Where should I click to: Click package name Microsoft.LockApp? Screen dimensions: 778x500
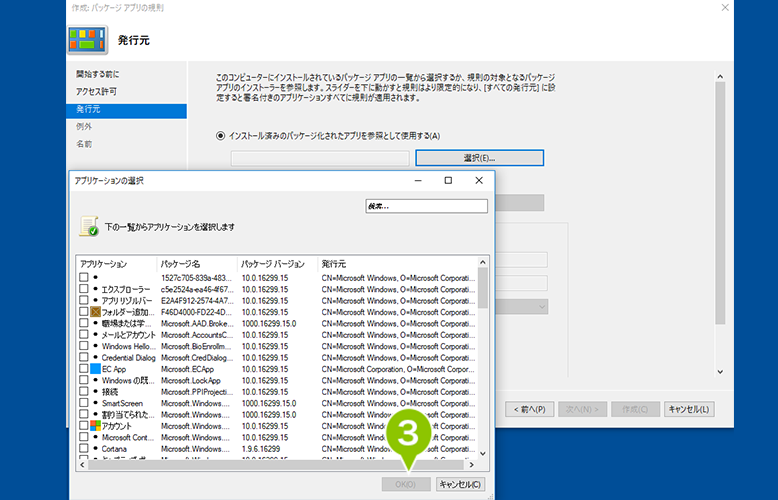click(x=191, y=380)
